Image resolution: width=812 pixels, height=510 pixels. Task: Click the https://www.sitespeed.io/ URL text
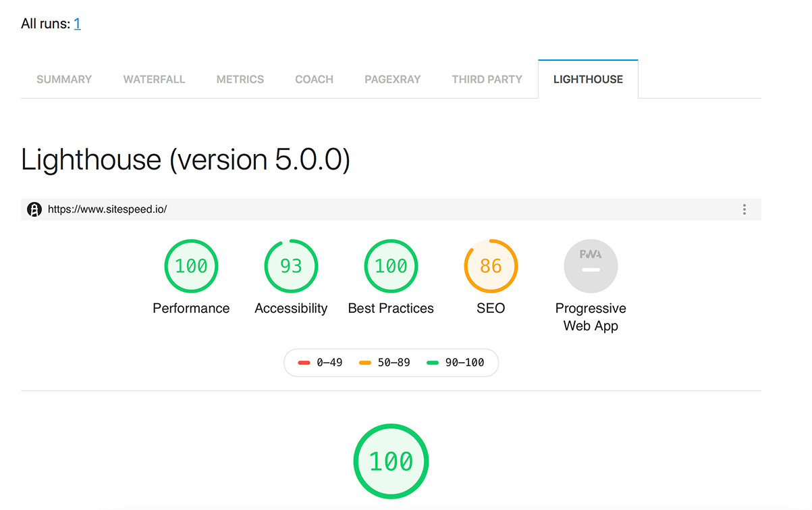pyautogui.click(x=107, y=209)
